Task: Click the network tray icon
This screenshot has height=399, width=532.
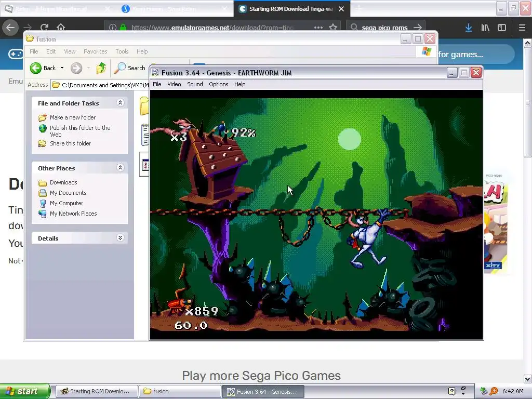Action: click(484, 391)
